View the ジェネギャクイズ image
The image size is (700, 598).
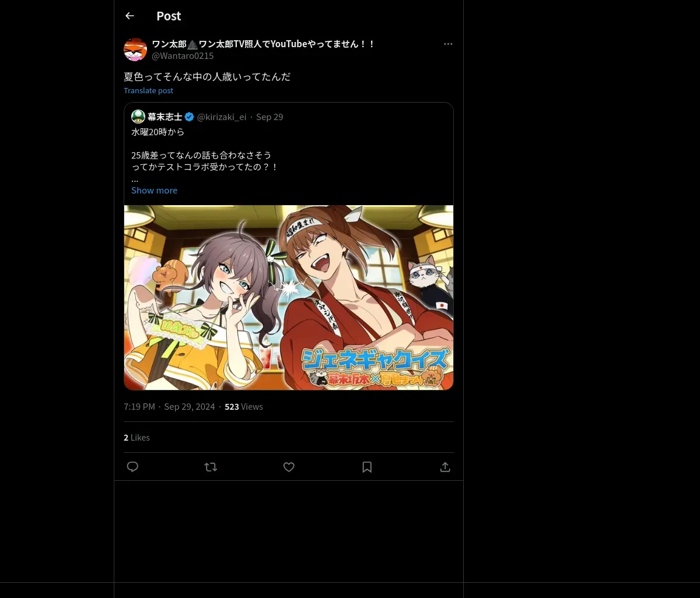pos(289,297)
